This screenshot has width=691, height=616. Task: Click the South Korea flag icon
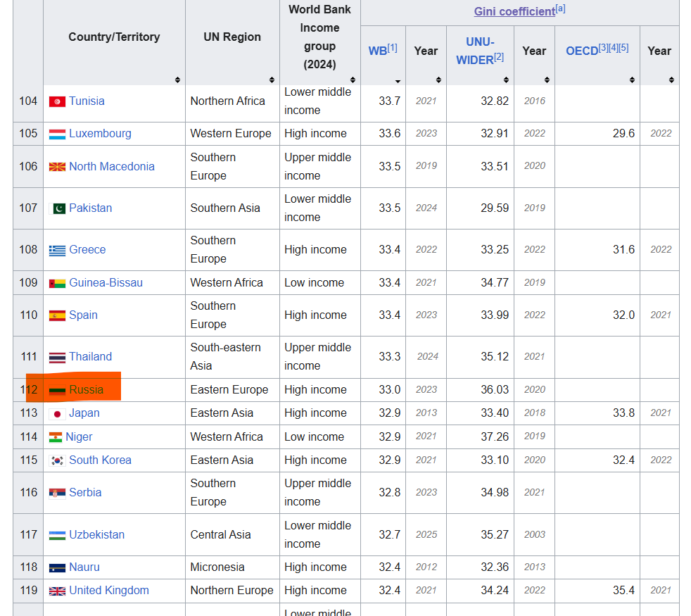point(57,461)
